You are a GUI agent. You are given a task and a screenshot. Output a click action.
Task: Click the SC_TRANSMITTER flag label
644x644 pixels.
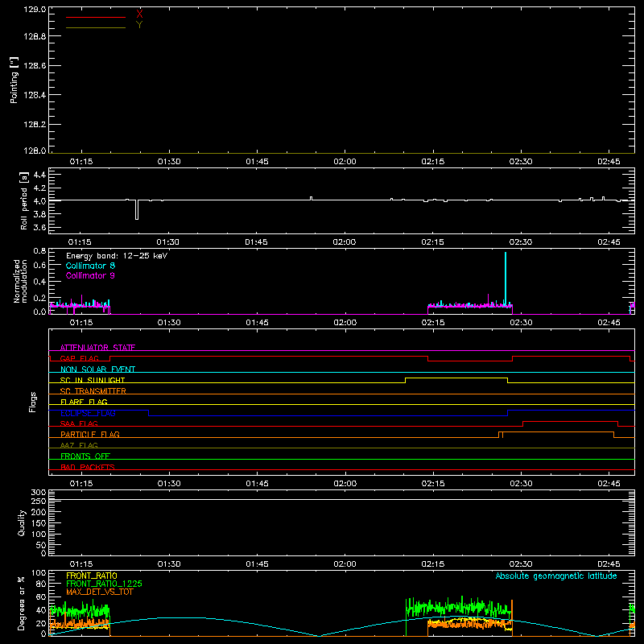coord(93,391)
